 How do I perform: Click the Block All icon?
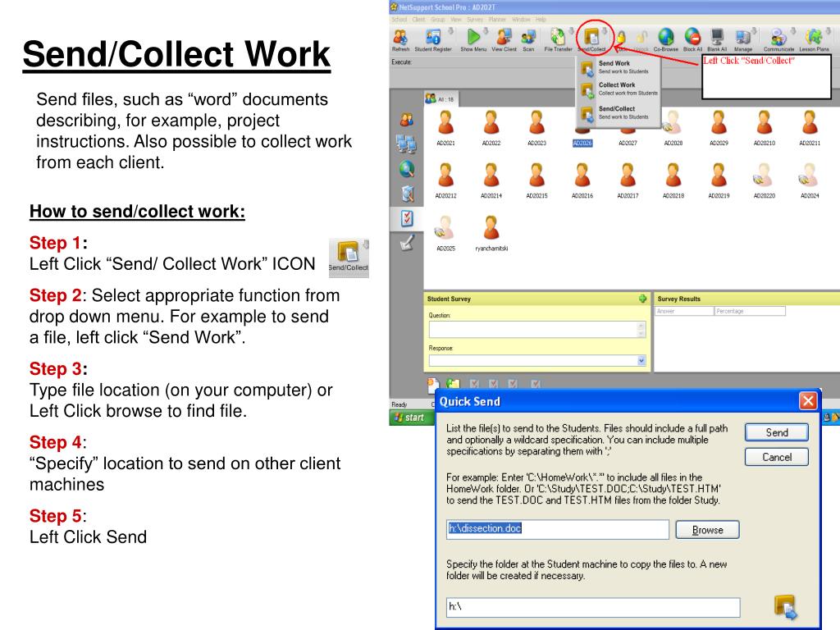click(x=692, y=38)
